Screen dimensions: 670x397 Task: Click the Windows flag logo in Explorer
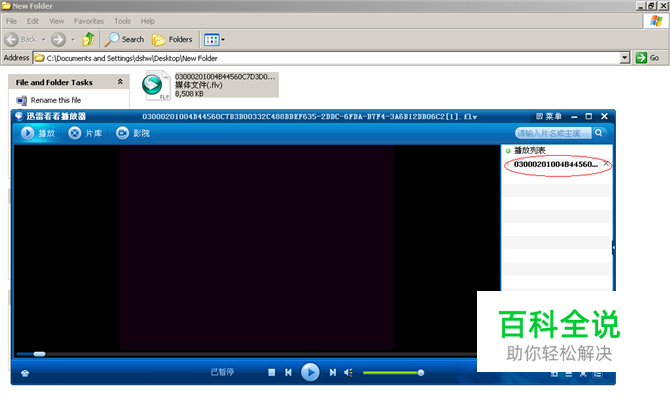pos(656,21)
